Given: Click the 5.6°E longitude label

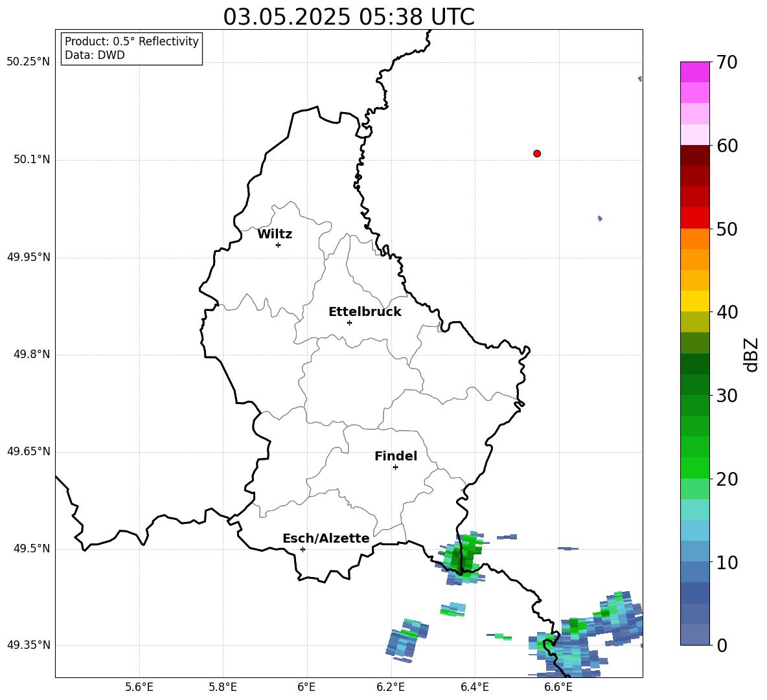Looking at the screenshot, I should [x=139, y=687].
